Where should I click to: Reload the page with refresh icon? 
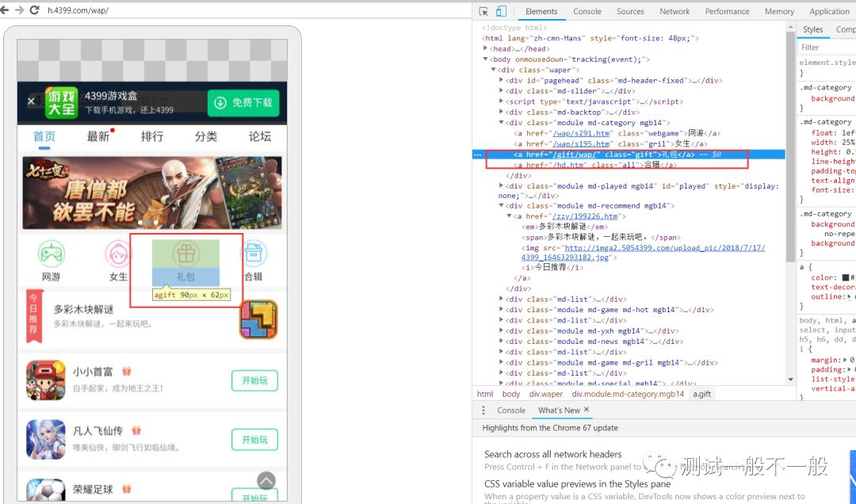34,10
